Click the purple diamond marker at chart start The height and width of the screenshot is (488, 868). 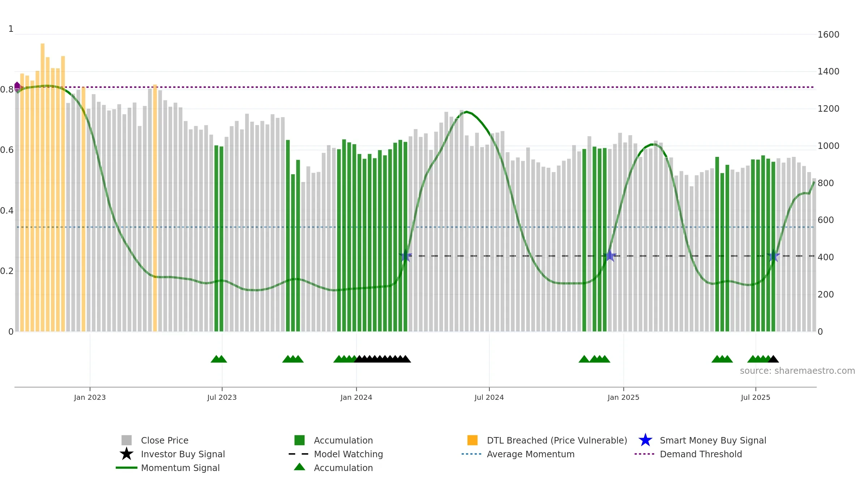(x=17, y=87)
